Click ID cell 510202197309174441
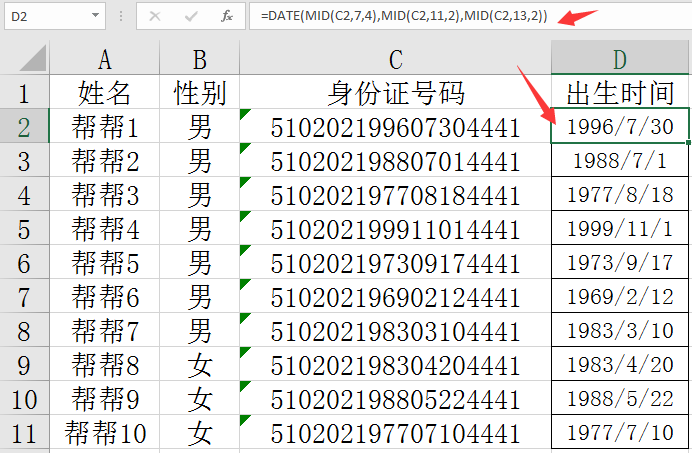Image resolution: width=692 pixels, height=453 pixels. tap(395, 262)
